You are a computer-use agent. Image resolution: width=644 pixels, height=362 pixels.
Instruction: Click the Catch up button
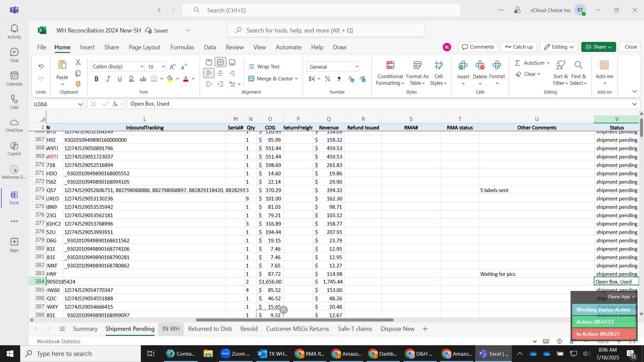click(x=519, y=47)
